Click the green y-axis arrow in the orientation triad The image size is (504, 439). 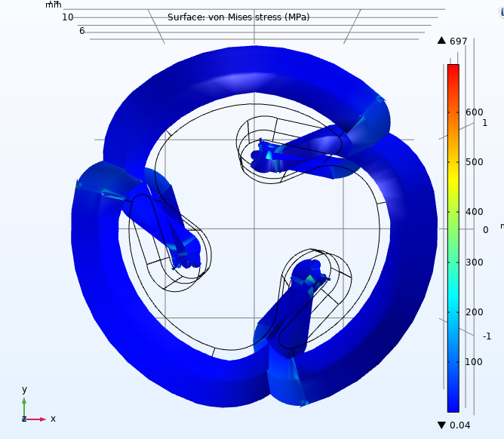coord(24,404)
